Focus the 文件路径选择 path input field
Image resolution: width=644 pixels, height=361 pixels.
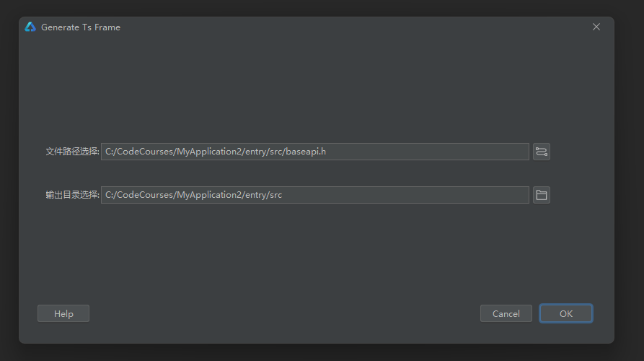[315, 152]
